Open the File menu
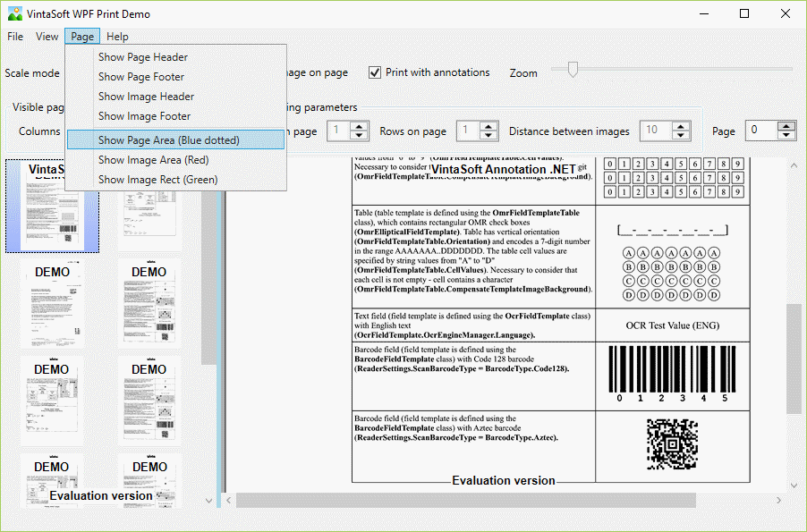Image resolution: width=807 pixels, height=532 pixels. click(x=15, y=37)
